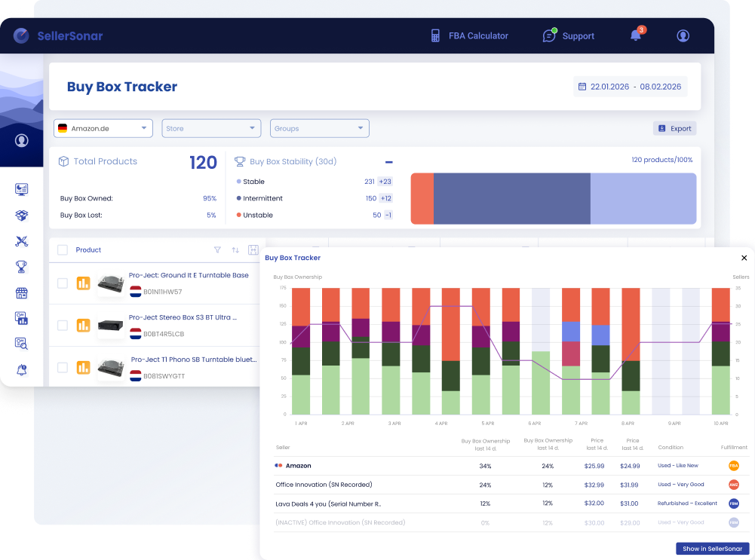Open Support in the top bar

click(569, 35)
